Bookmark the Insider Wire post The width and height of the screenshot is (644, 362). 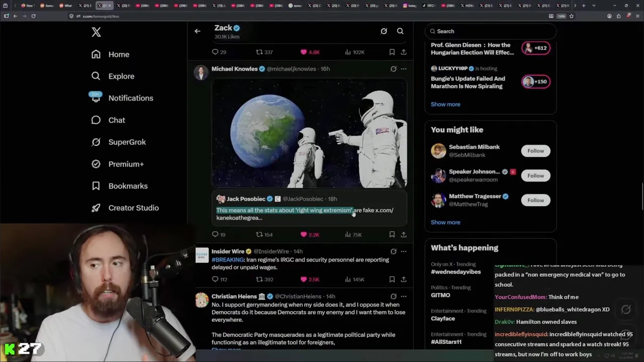click(392, 279)
